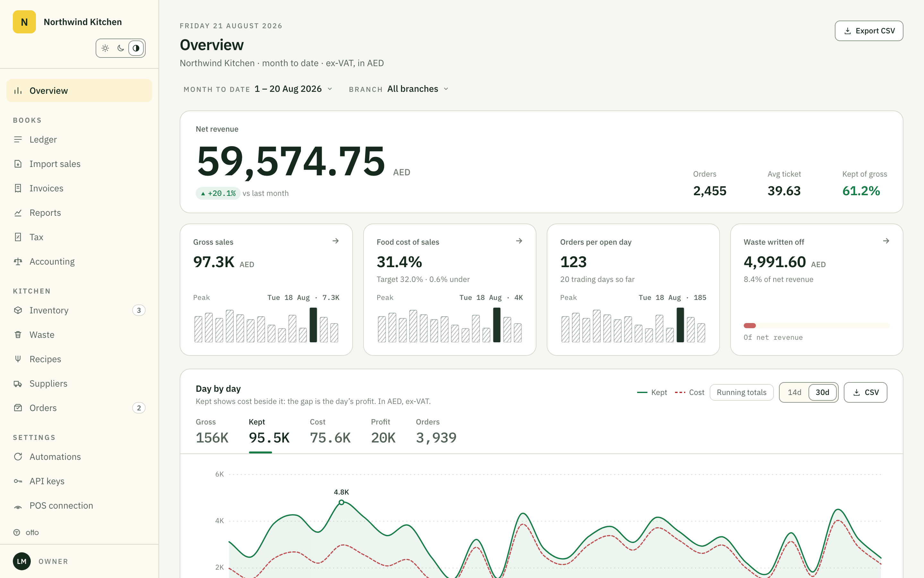The image size is (924, 578).
Task: Open Invoices from the sidebar
Action: (x=79, y=188)
